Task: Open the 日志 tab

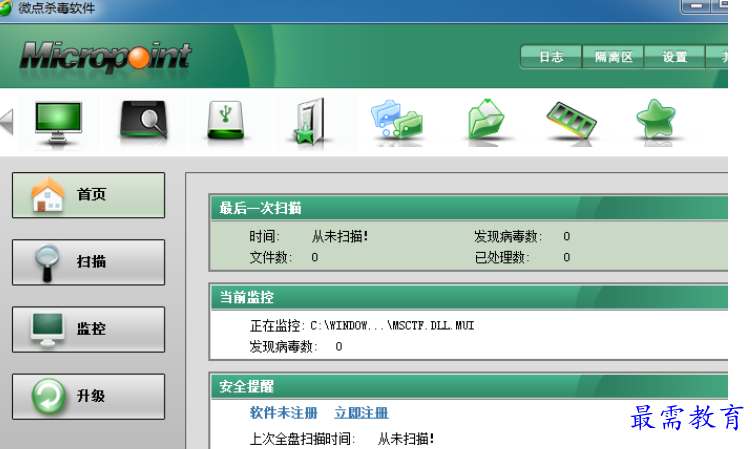Action: (551, 57)
